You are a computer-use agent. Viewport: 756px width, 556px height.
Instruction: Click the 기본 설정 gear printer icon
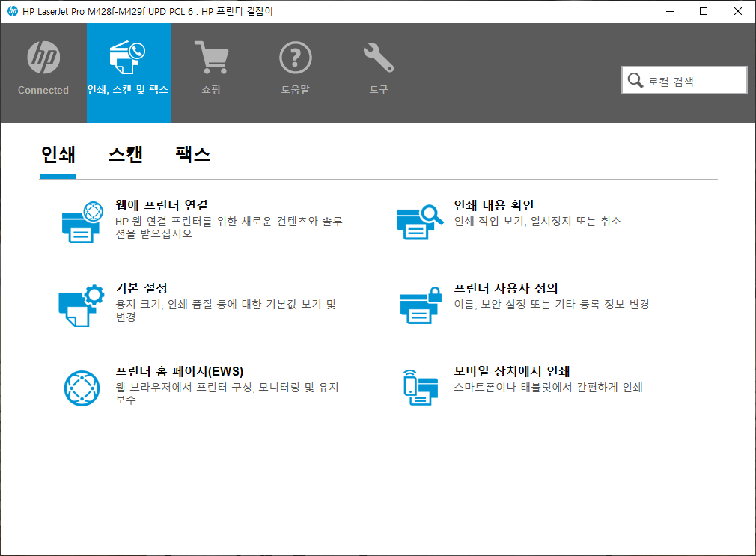click(82, 305)
